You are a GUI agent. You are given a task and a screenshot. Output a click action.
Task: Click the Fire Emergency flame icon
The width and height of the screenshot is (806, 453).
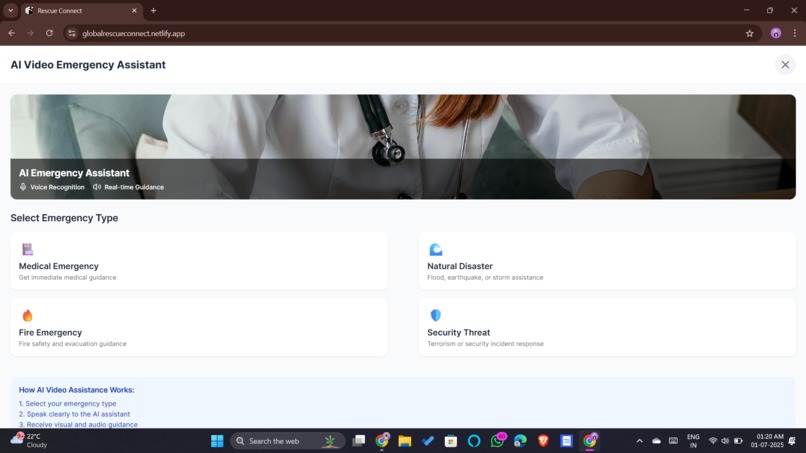click(x=27, y=315)
